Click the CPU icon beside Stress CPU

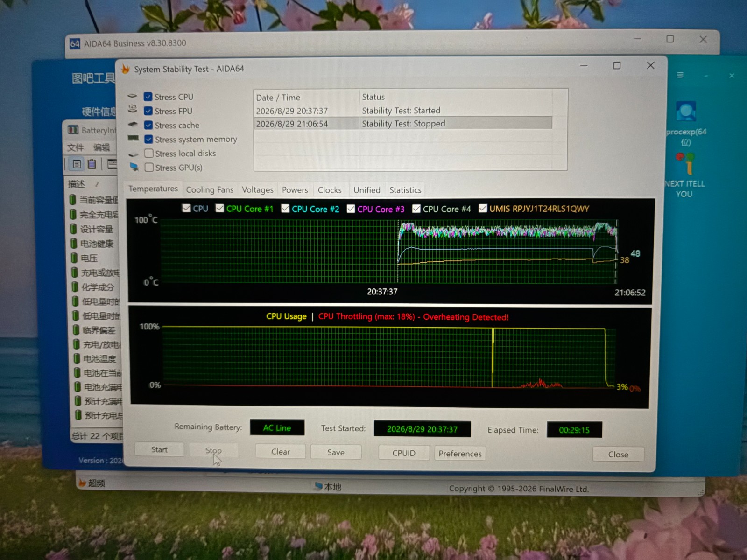[133, 96]
